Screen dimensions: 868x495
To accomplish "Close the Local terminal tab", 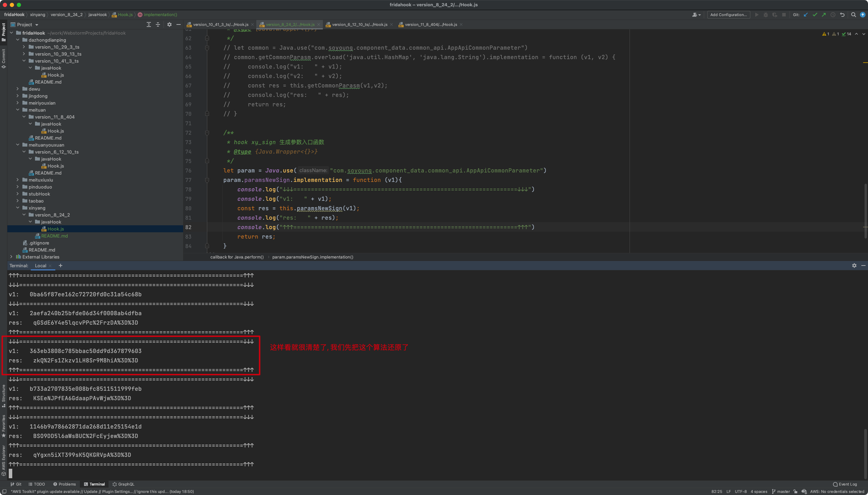I will pyautogui.click(x=50, y=266).
